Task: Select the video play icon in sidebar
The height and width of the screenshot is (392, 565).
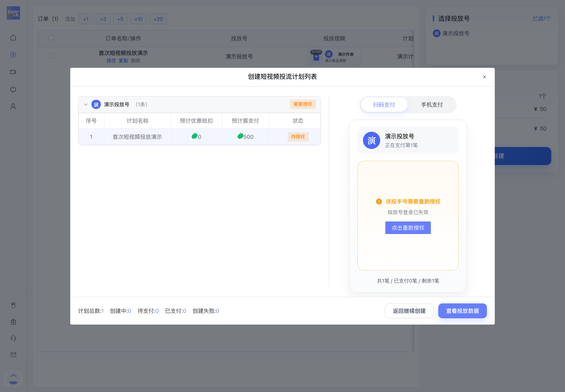Action: pos(13,55)
